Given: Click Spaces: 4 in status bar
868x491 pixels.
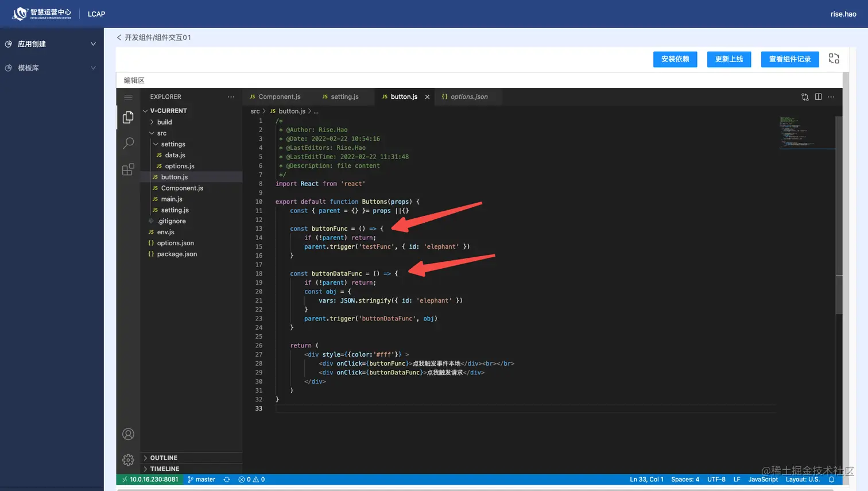Looking at the screenshot, I should pyautogui.click(x=685, y=480).
